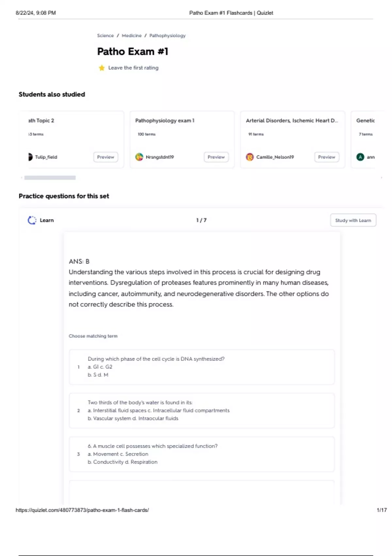Preview the Pathophysiology exam 1 set
392x556 pixels.
[216, 157]
